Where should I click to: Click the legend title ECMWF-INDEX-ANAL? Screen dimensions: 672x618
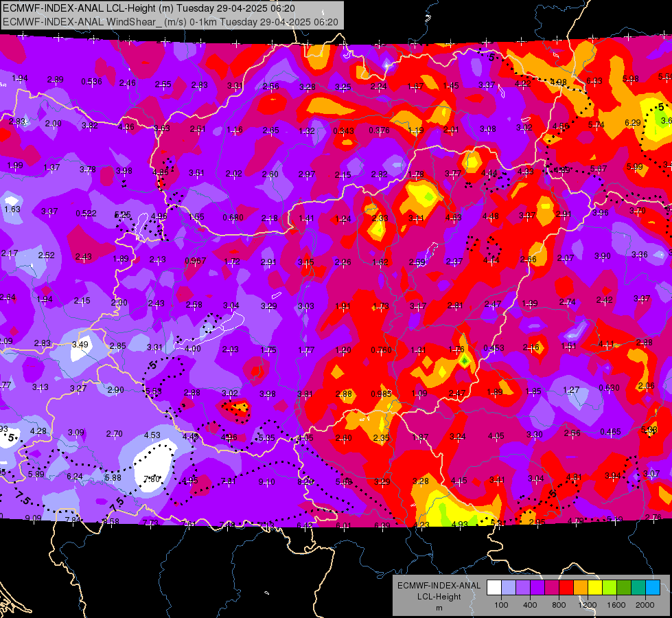(439, 586)
